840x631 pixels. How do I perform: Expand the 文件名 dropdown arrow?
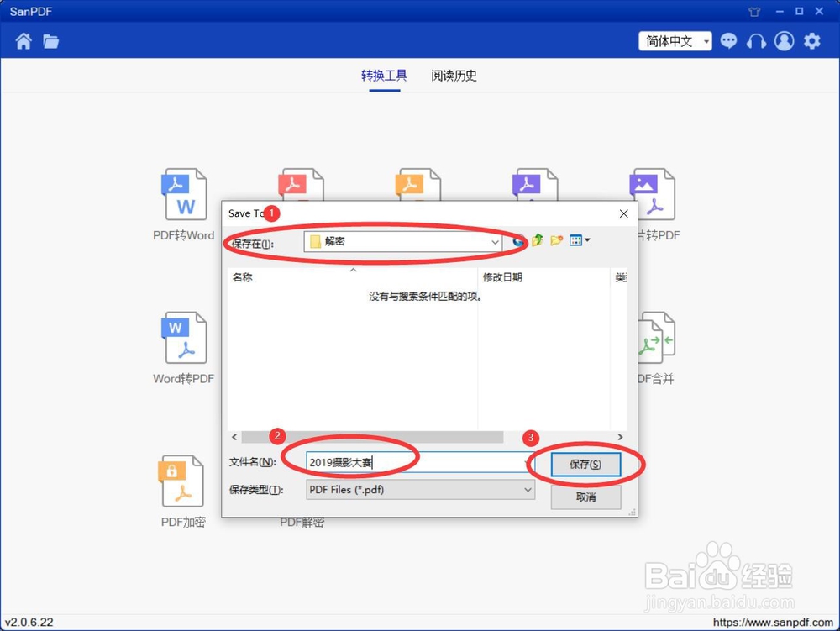point(528,462)
